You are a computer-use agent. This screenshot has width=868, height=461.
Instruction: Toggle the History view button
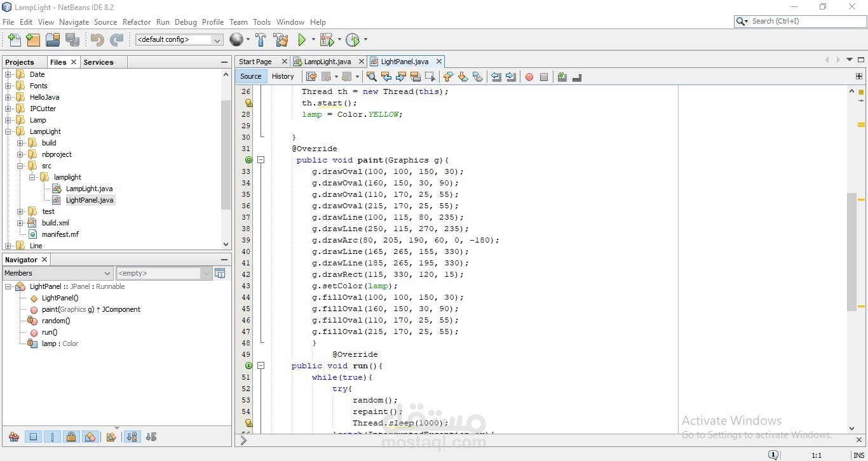(x=283, y=76)
